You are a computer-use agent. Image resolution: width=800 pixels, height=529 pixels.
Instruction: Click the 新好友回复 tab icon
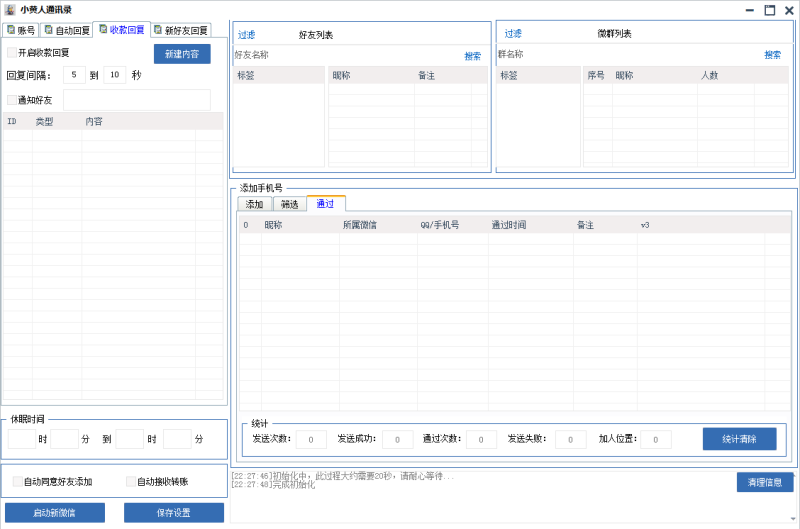(x=157, y=30)
